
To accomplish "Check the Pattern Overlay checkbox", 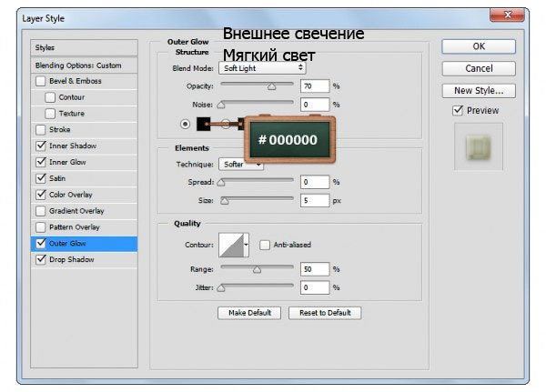I will tap(40, 227).
